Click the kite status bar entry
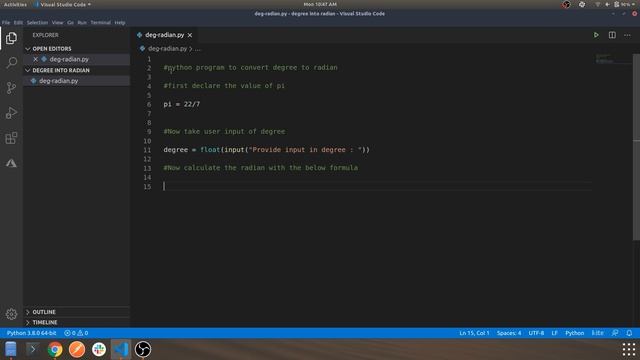Viewport: 640px width, 360px height. [598, 333]
